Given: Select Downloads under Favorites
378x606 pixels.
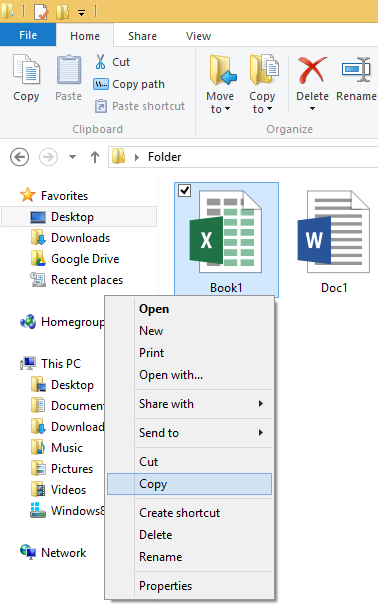Looking at the screenshot, I should tap(71, 238).
